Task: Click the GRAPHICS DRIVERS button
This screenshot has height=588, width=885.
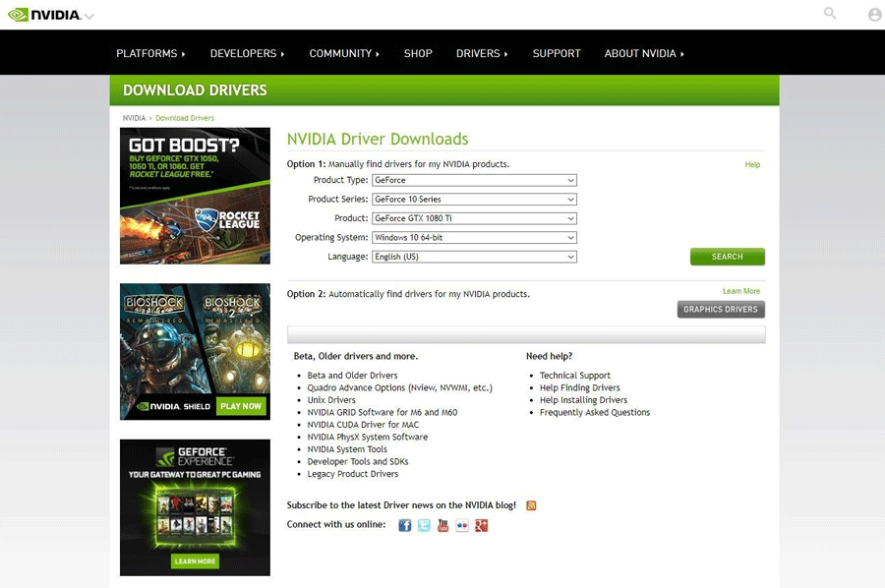Action: (x=721, y=309)
